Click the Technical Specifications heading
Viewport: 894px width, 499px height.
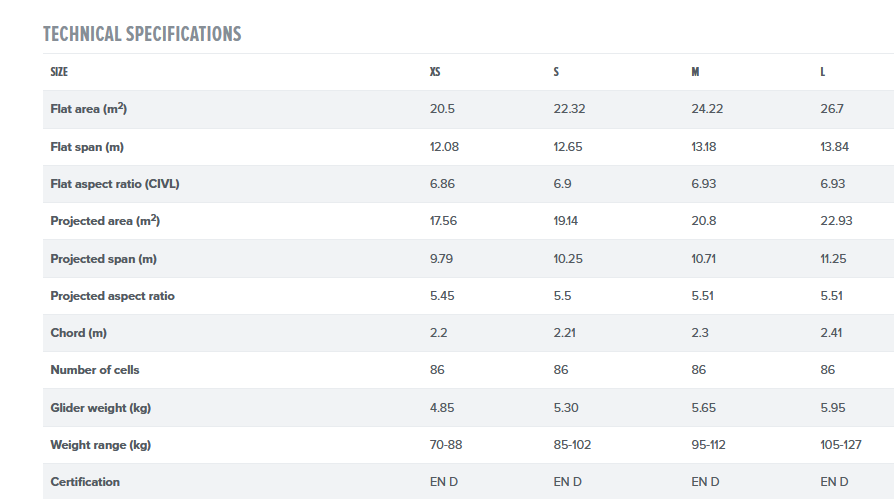tap(142, 34)
